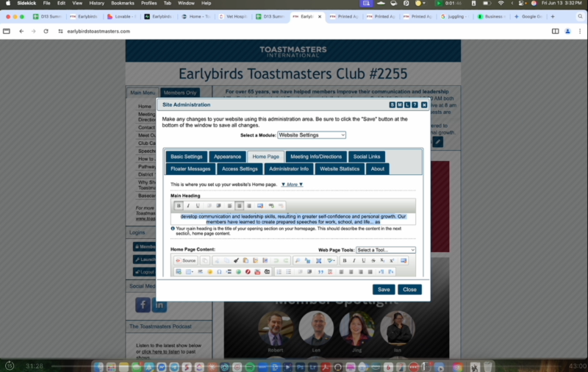Viewport: 588px width, 372px height.
Task: Open the spell check dropdown
Action: pos(331,261)
